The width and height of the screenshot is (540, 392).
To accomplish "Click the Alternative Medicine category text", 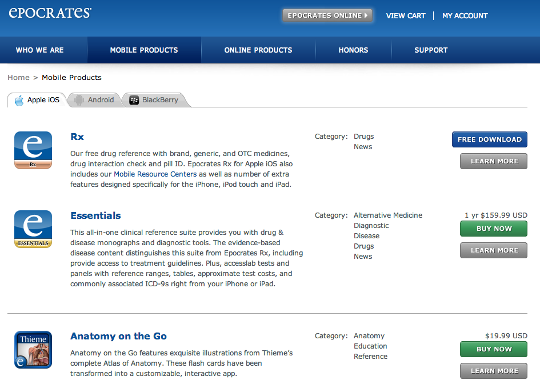I will point(388,215).
